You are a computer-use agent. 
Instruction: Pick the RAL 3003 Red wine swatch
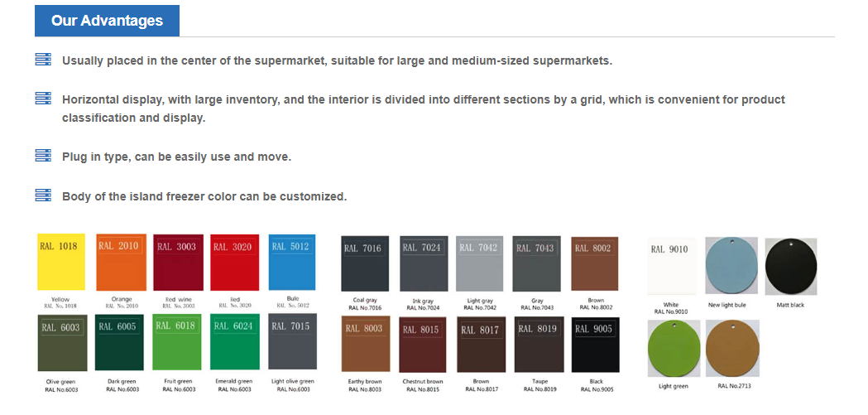click(x=178, y=263)
